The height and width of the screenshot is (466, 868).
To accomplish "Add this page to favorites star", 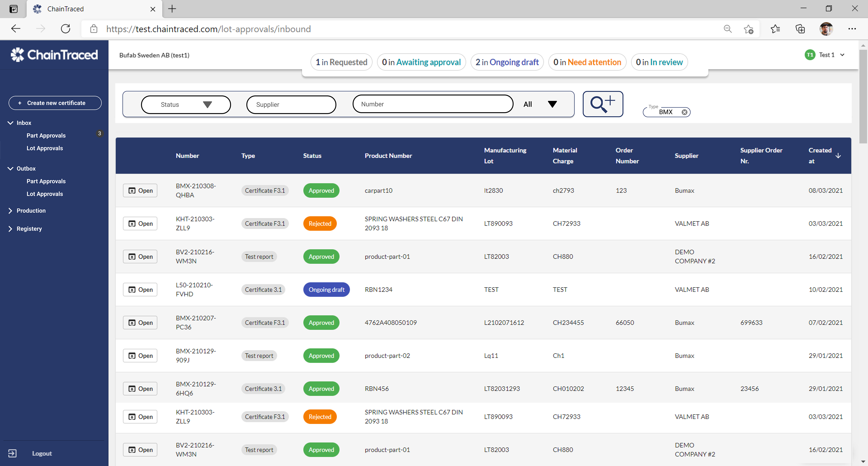I will coord(748,29).
